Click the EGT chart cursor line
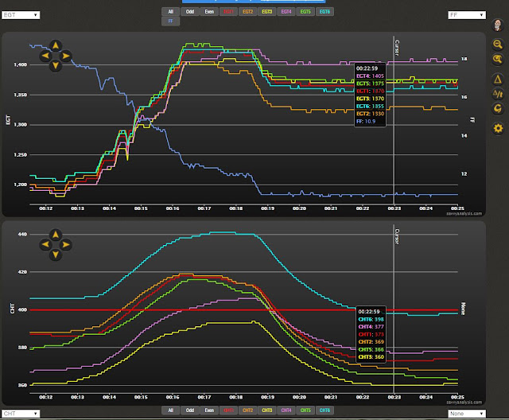The image size is (509, 420). coord(394,120)
